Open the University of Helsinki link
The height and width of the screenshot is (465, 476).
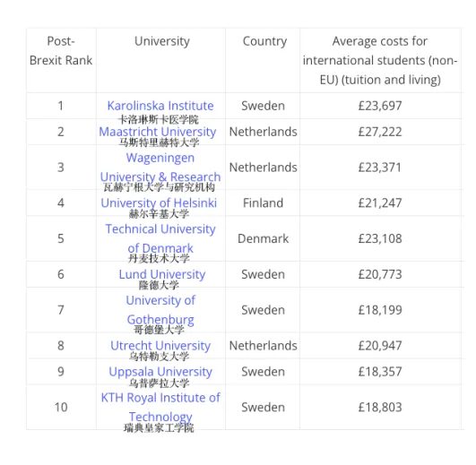tap(159, 203)
